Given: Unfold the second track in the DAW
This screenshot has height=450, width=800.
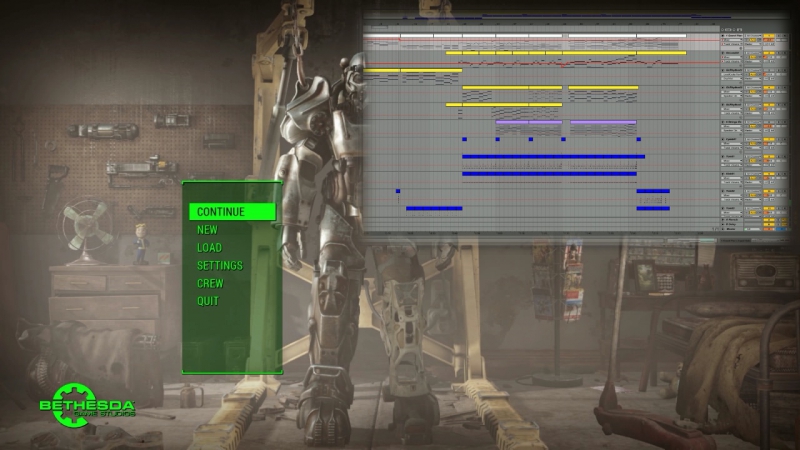Looking at the screenshot, I should (x=723, y=53).
